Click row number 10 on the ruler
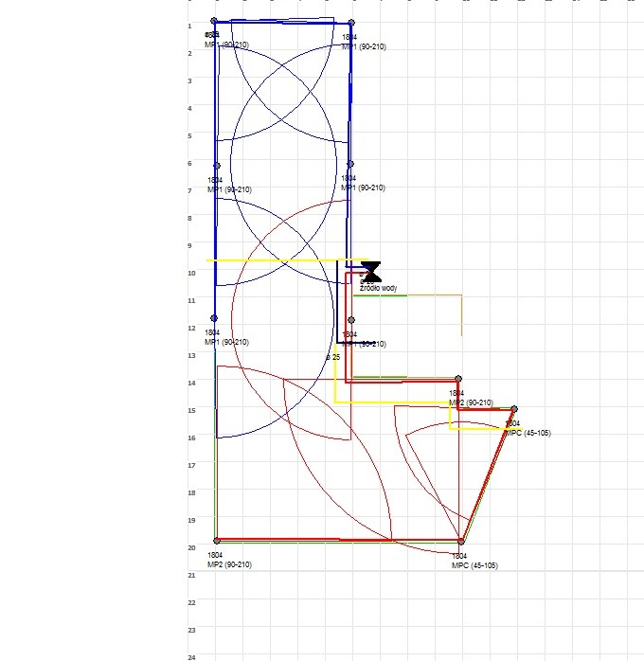This screenshot has height=661, width=644. click(x=191, y=273)
